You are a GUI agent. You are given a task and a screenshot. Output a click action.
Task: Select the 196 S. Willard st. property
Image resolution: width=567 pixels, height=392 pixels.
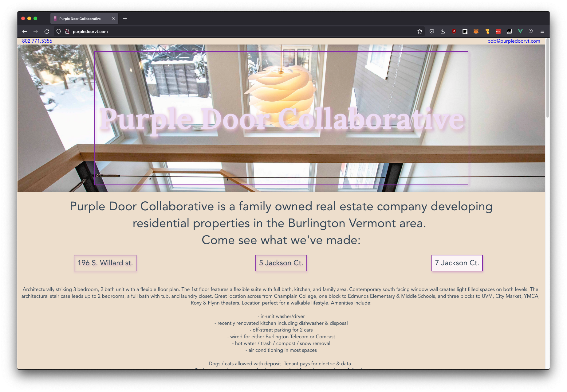click(x=105, y=263)
